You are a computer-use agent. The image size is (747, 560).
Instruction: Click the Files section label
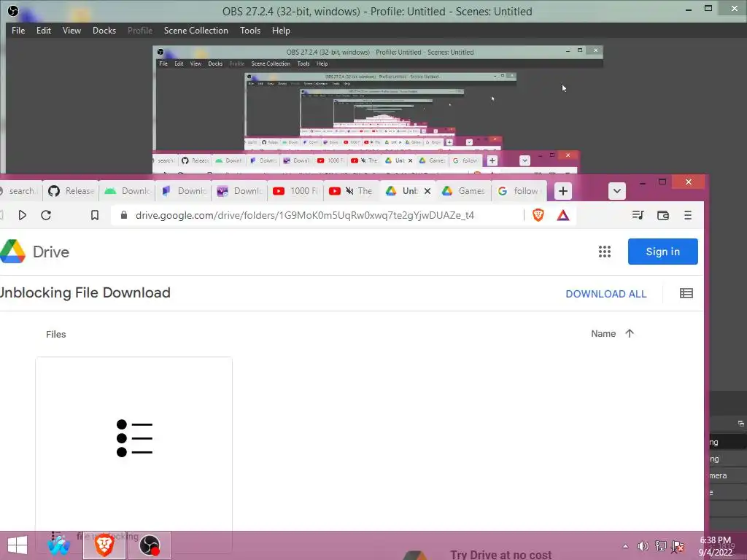[x=55, y=334]
